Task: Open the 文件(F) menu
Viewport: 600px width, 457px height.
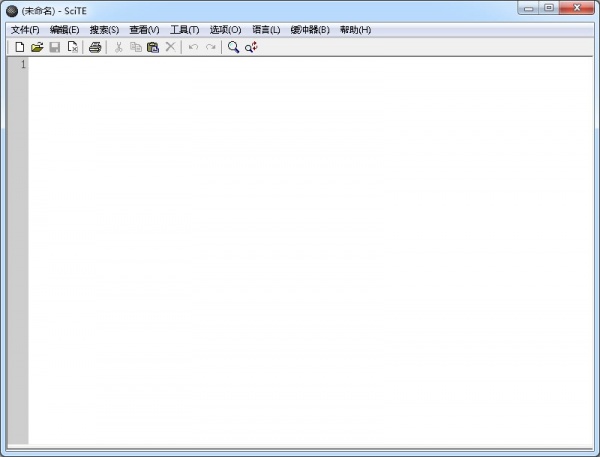Action: point(24,30)
